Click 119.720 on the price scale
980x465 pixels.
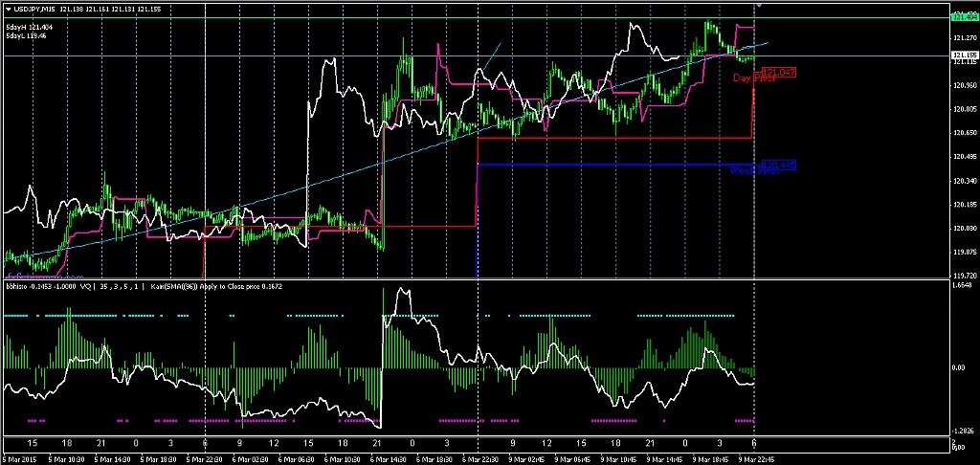963,275
